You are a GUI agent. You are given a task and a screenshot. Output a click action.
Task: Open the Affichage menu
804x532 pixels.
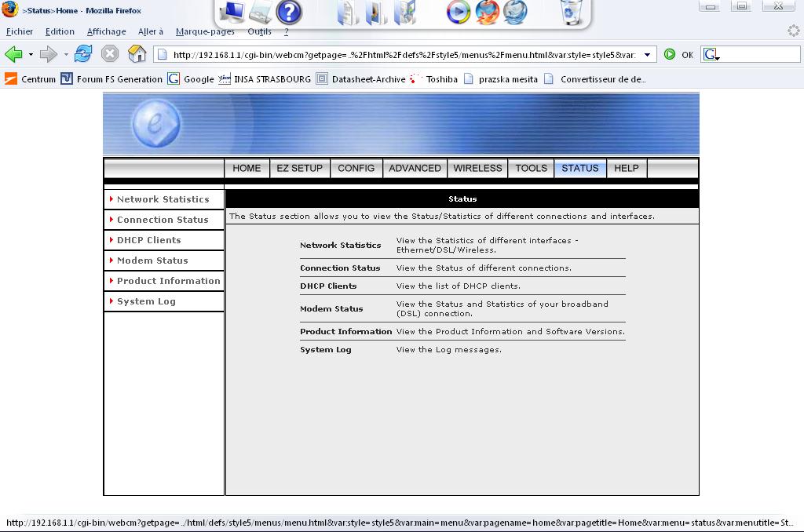pyautogui.click(x=106, y=31)
